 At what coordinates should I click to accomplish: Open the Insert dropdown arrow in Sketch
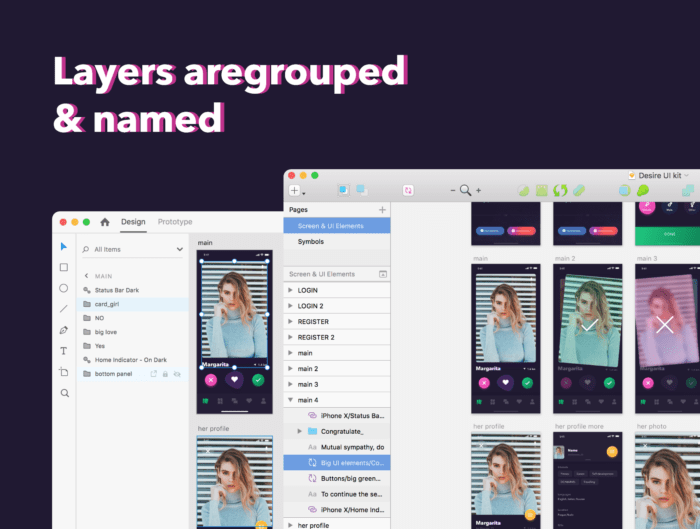click(304, 193)
